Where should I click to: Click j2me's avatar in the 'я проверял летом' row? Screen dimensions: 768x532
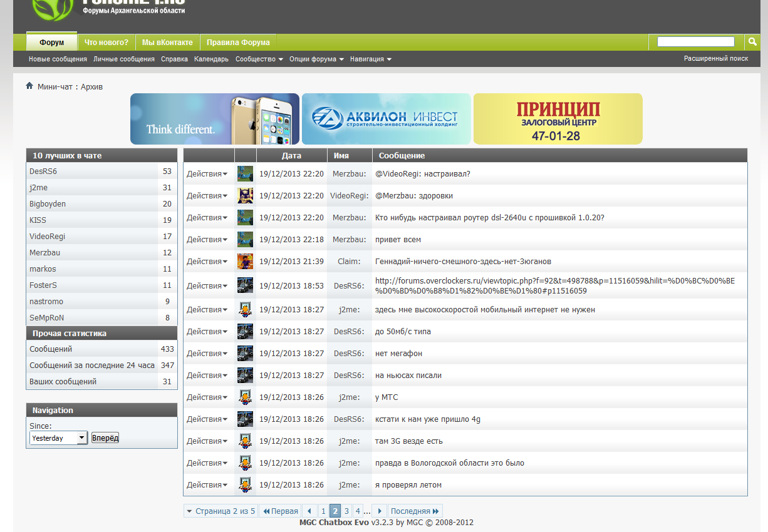(246, 485)
